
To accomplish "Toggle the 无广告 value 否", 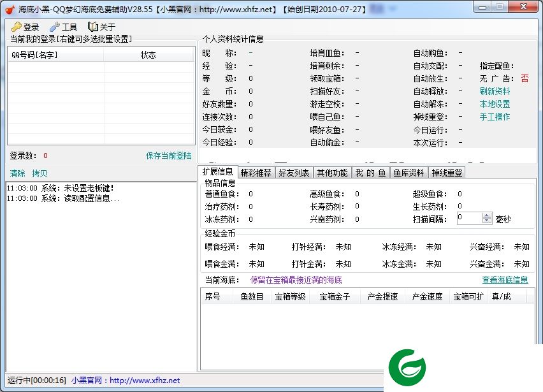I will click(x=525, y=78).
